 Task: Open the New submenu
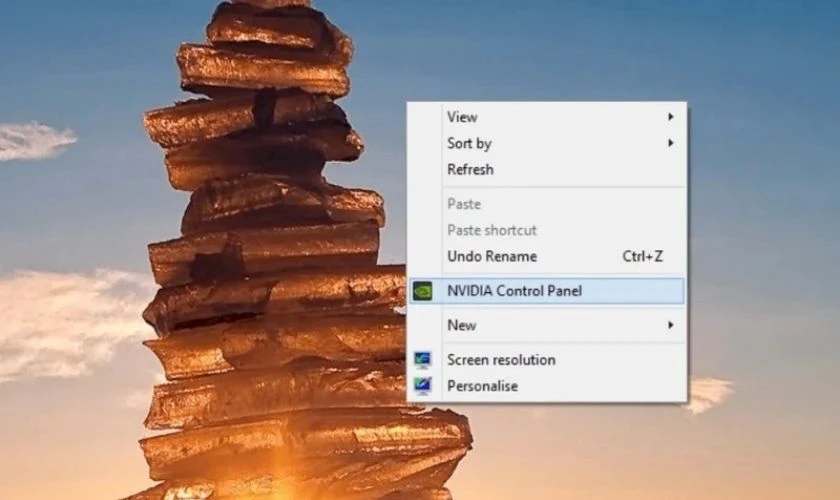tap(546, 325)
